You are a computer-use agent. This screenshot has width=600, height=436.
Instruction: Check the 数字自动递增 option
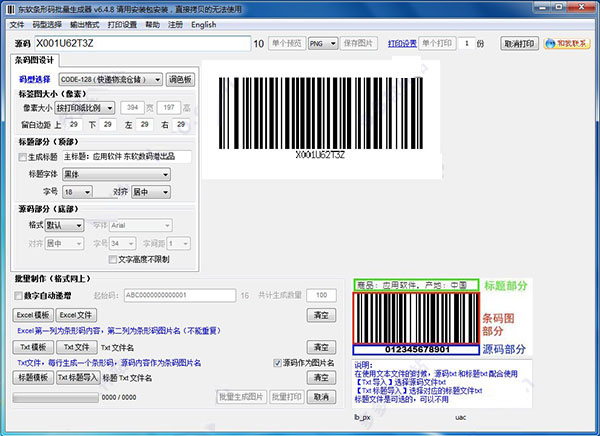(19, 295)
